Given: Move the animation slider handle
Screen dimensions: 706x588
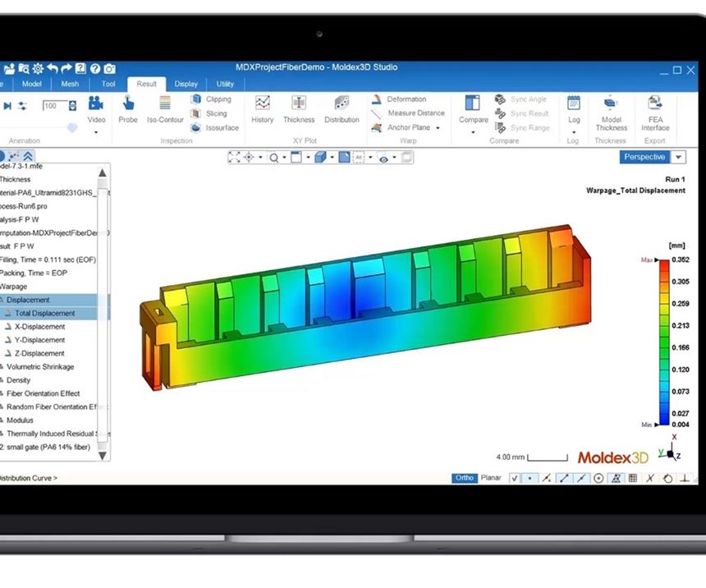Looking at the screenshot, I should tap(72, 127).
